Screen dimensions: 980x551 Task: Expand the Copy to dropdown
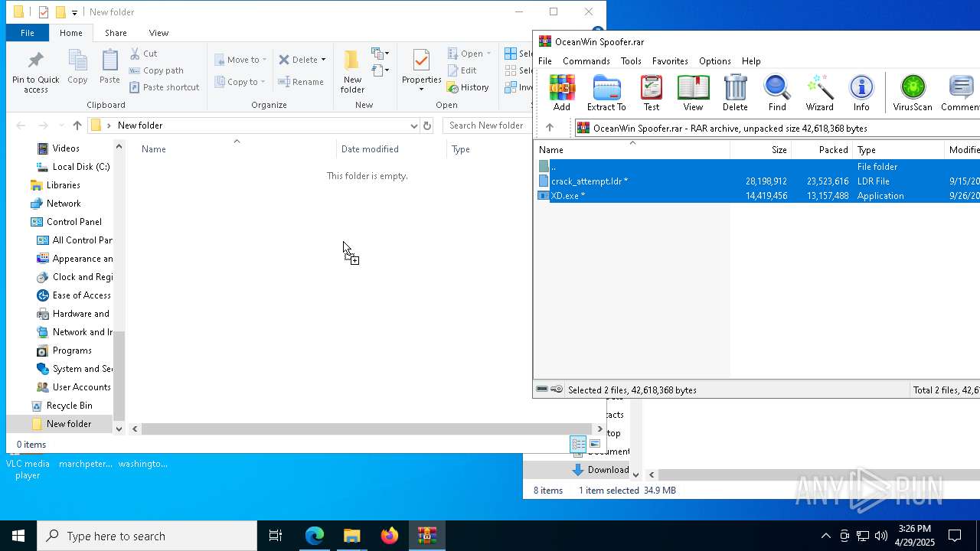pos(263,82)
